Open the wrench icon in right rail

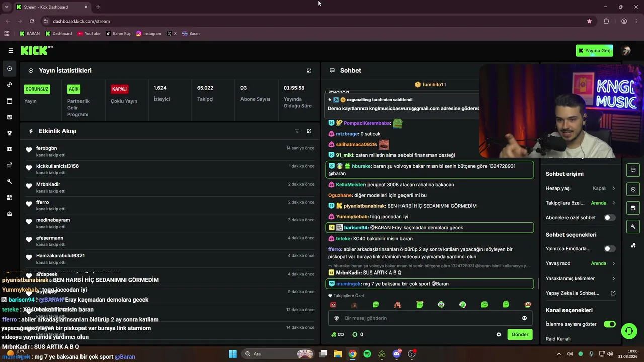633,227
